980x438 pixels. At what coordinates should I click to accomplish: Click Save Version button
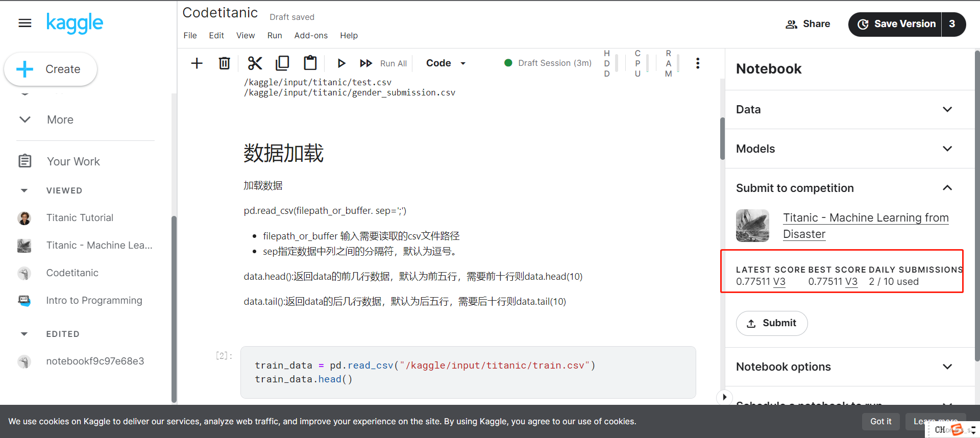tap(896, 24)
